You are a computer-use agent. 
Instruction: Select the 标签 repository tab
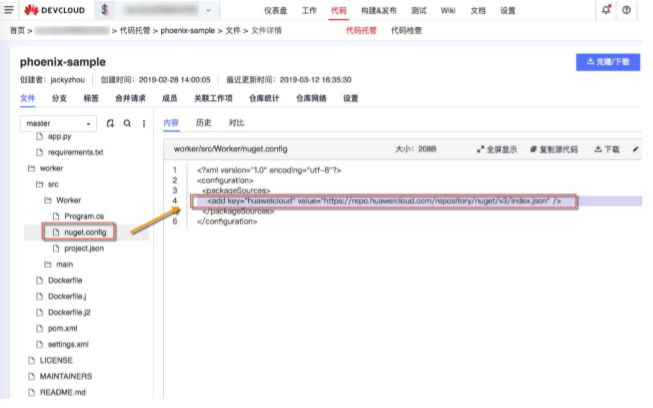coord(91,98)
